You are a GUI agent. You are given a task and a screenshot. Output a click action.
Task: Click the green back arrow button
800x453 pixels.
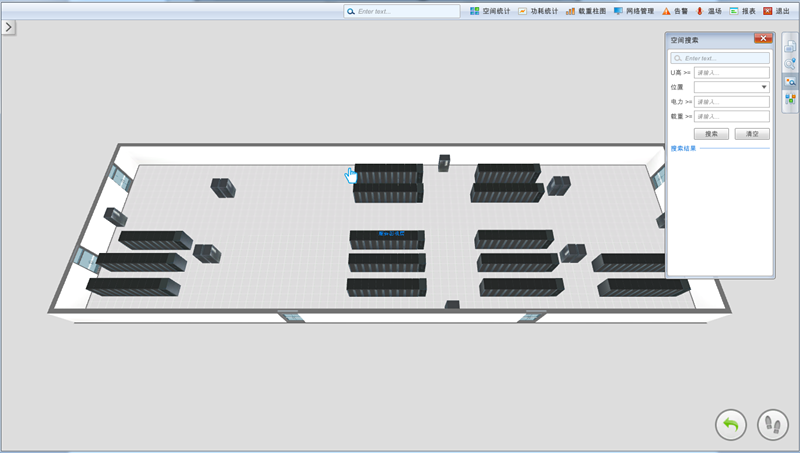(731, 425)
